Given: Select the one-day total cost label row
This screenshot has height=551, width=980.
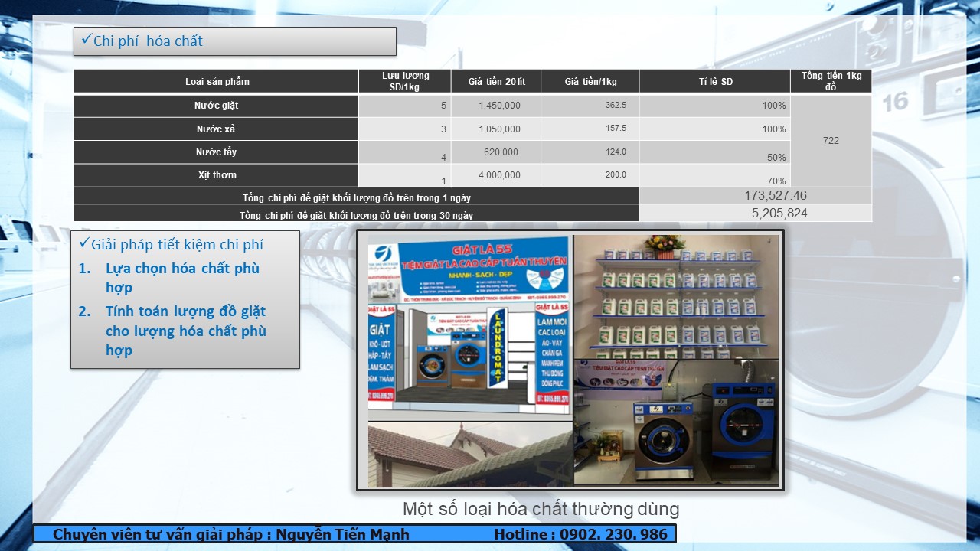Looking at the screenshot, I should pyautogui.click(x=357, y=197).
